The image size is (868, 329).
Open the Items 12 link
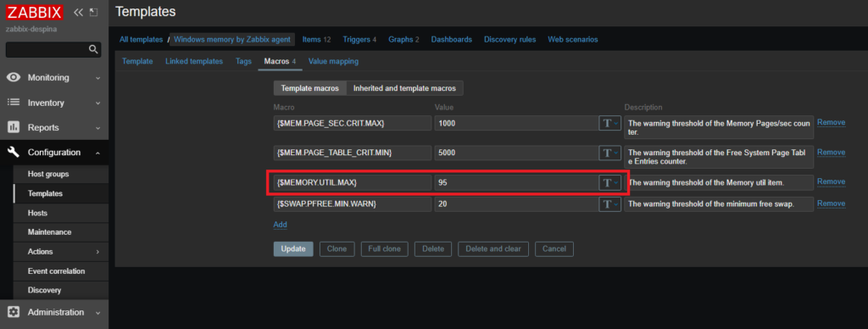coord(317,39)
